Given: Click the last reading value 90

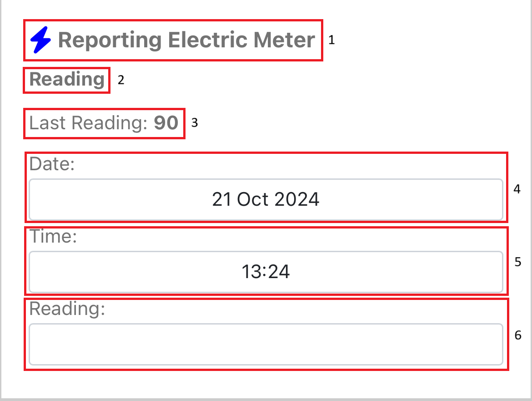Looking at the screenshot, I should click(x=166, y=123).
